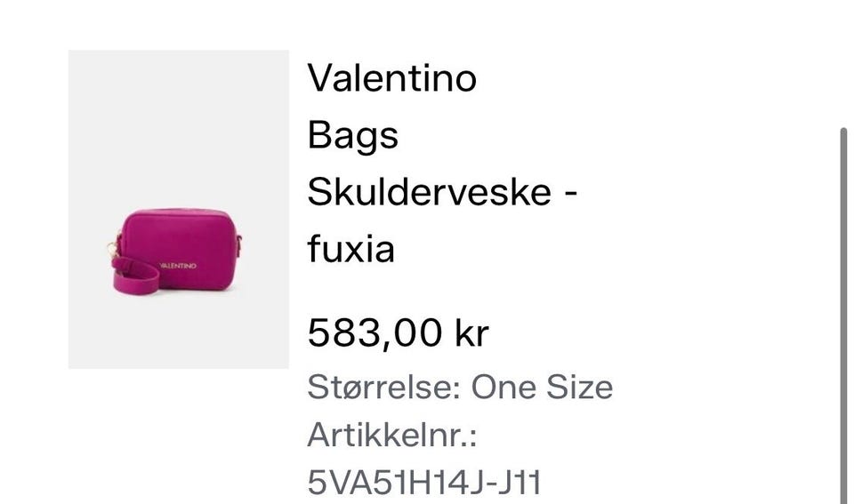Viewport: 854px width, 504px height.
Task: Click the centre body of the fuchsia bag
Action: pyautogui.click(x=185, y=239)
